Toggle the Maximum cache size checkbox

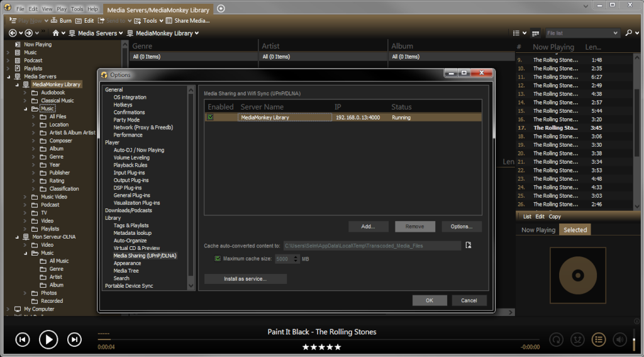218,259
